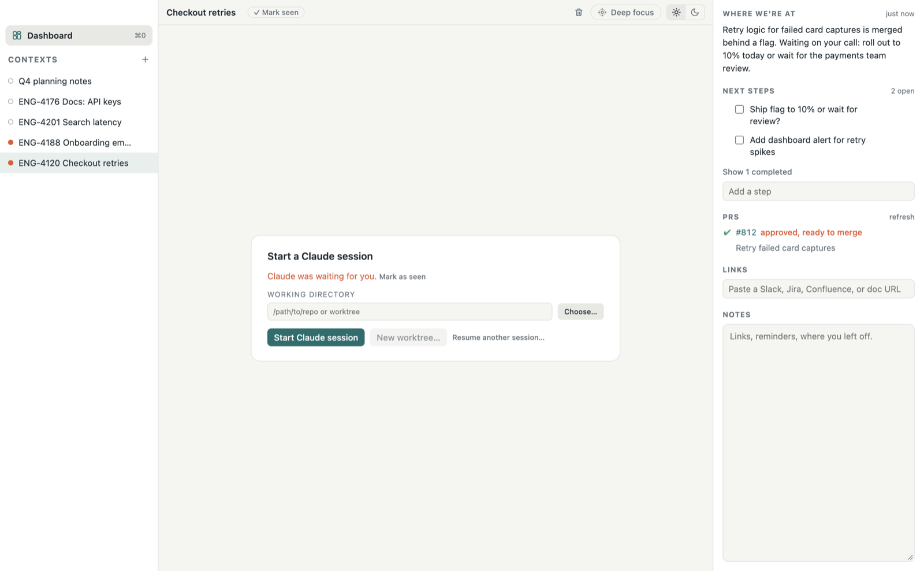Refresh the PRs list
This screenshot has width=924, height=571.
point(901,217)
